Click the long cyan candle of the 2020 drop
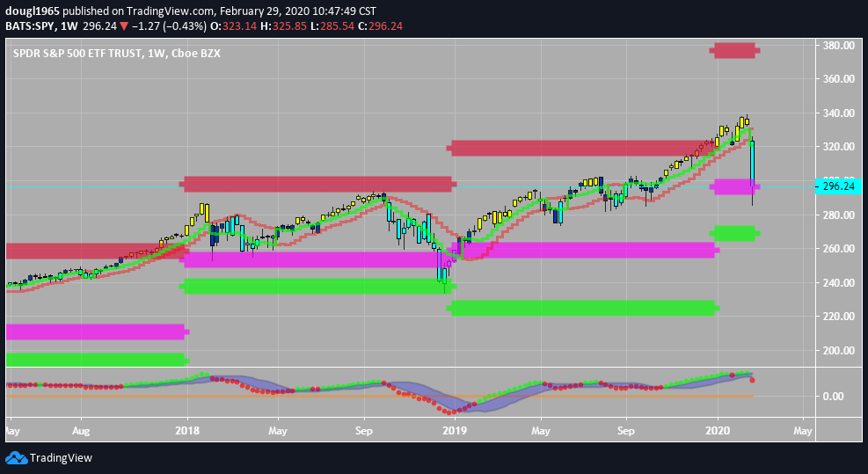868x474 pixels. [x=752, y=164]
